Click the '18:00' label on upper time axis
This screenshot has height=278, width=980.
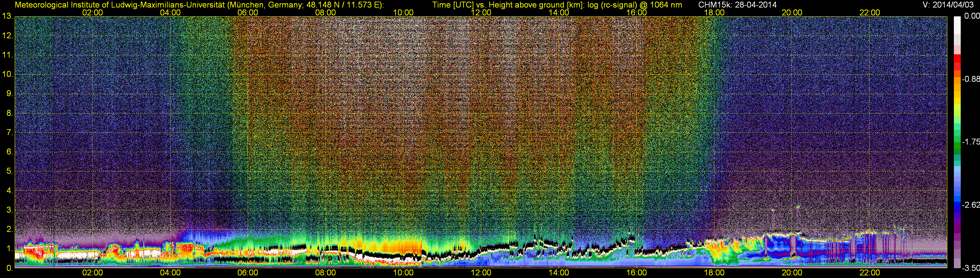(x=714, y=12)
